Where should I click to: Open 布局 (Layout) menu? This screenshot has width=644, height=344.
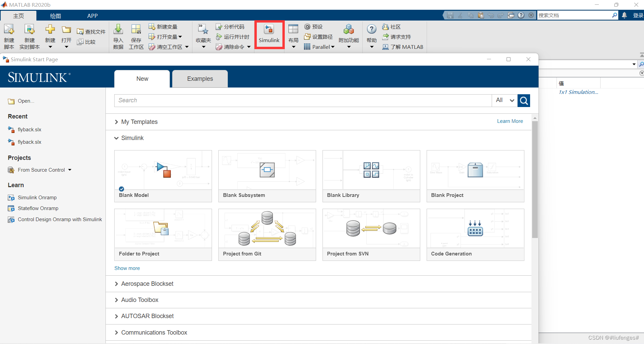[x=294, y=36]
